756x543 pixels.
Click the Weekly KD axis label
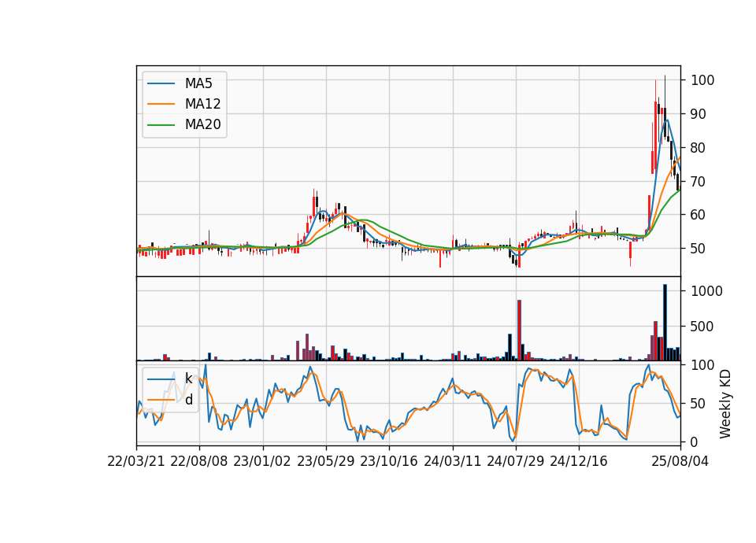pyautogui.click(x=725, y=404)
